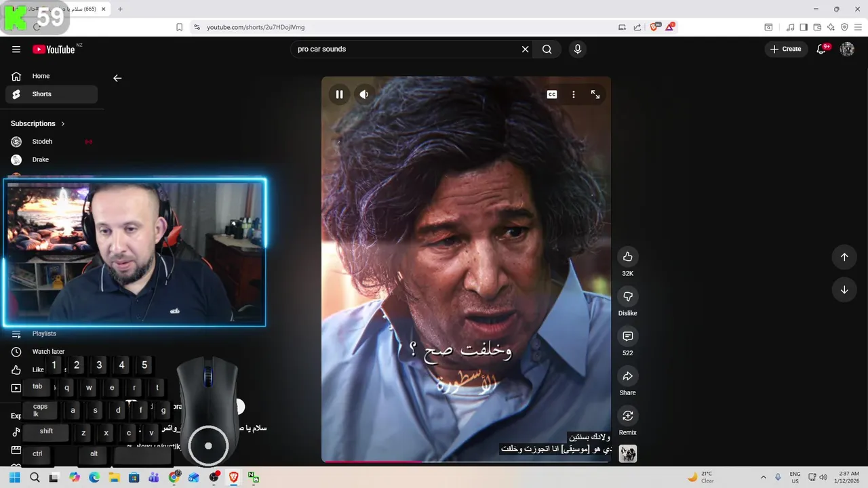Open the notifications bell
Viewport: 868px width, 488px height.
[822, 49]
